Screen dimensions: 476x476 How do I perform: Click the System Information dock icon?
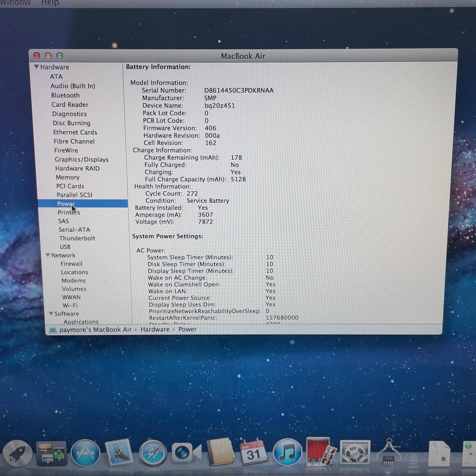(x=389, y=451)
